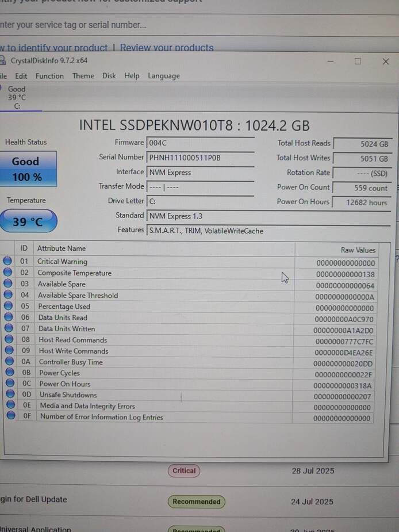
Task: Open the Language menu
Action: (164, 76)
